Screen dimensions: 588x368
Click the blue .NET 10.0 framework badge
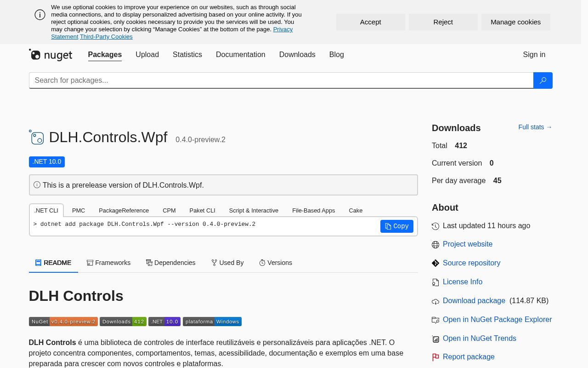coord(47,162)
